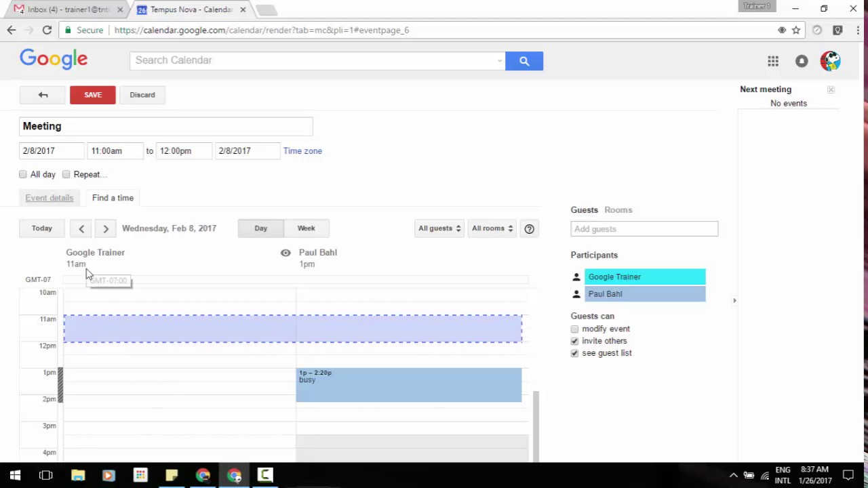Switch to the Rooms tab
Screen dimensions: 868x488
[x=618, y=210]
